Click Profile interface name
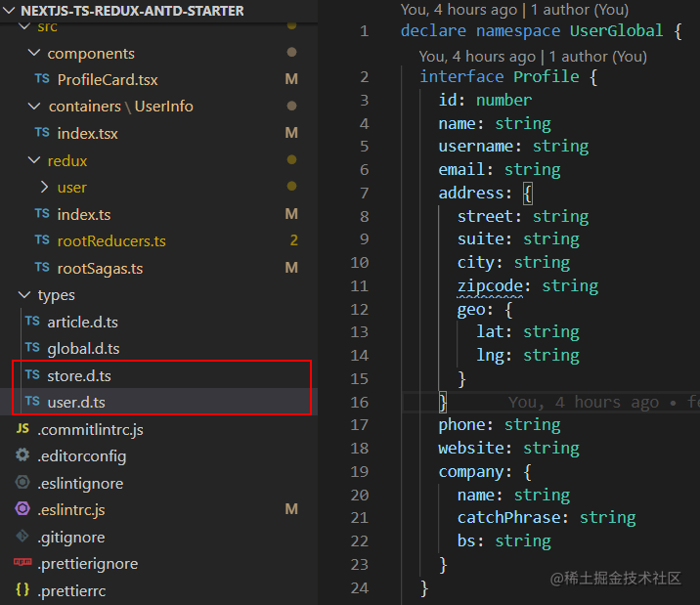 tap(546, 77)
